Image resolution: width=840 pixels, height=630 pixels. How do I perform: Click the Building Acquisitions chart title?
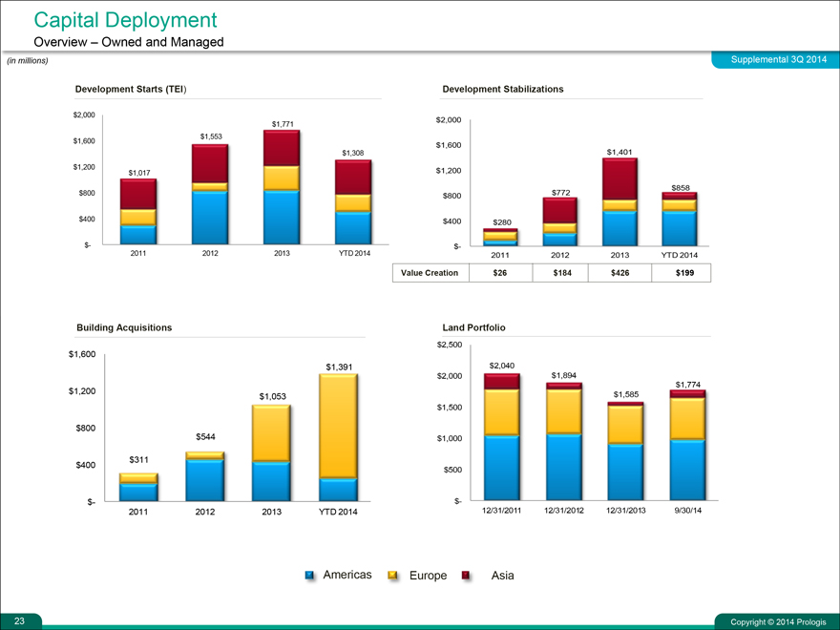(124, 327)
